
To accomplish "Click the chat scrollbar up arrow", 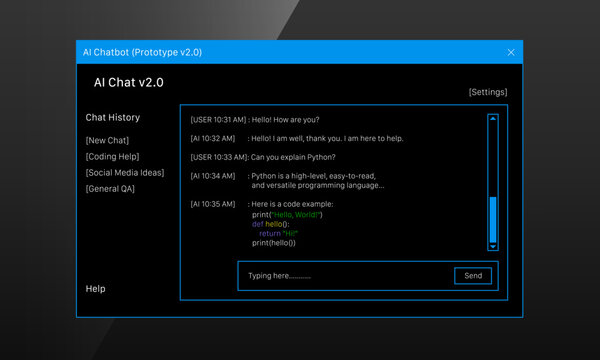I will click(x=493, y=119).
